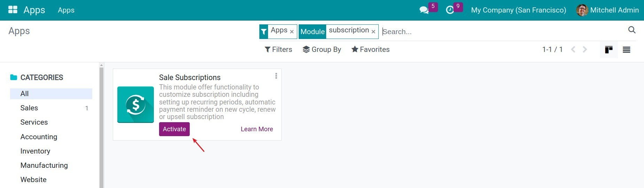Click the Search input field
The height and width of the screenshot is (188, 644).
pos(501,32)
